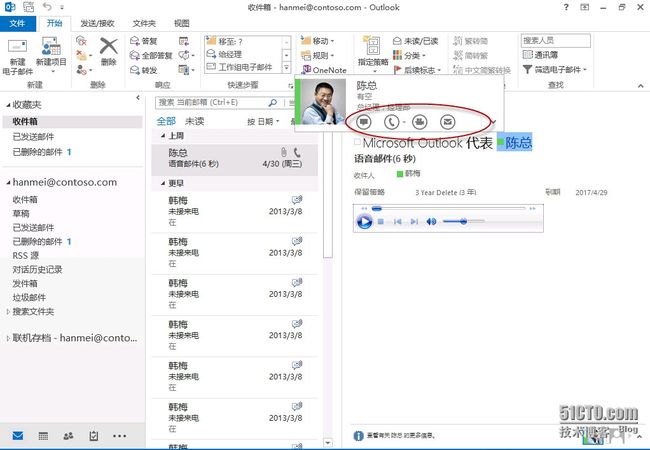Show 全部 messages filter
The width and height of the screenshot is (650, 450).
(x=166, y=121)
